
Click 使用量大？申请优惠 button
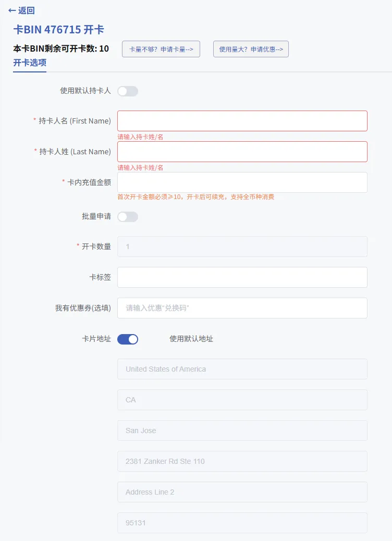251,49
